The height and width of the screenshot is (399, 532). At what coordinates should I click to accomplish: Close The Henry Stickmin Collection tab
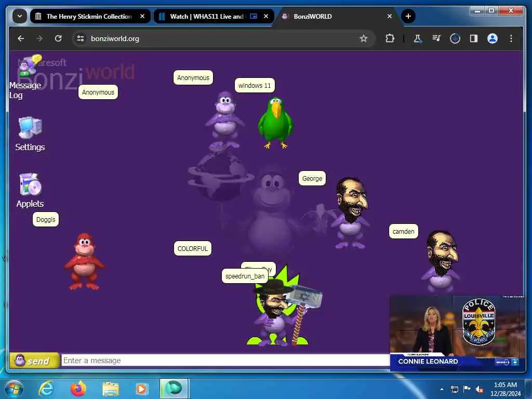pyautogui.click(x=142, y=16)
